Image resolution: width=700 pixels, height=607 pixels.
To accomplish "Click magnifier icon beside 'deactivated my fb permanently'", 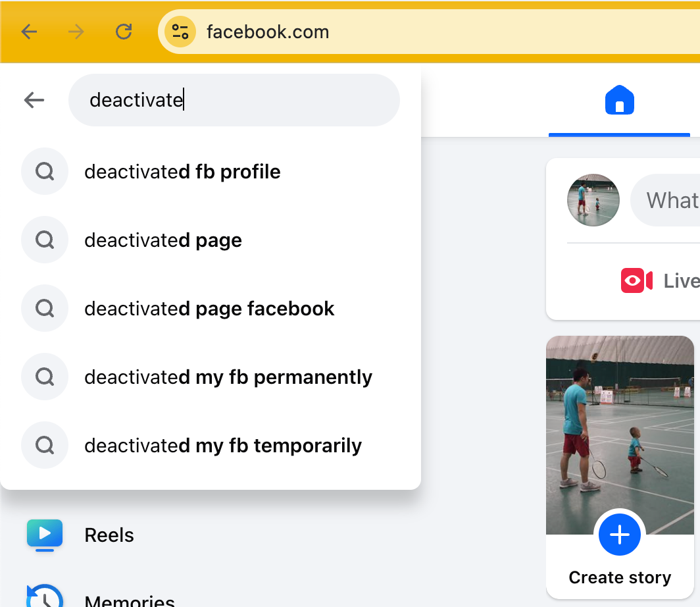I will click(45, 377).
